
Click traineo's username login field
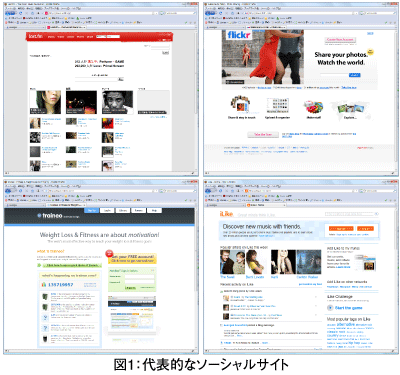point(139,276)
